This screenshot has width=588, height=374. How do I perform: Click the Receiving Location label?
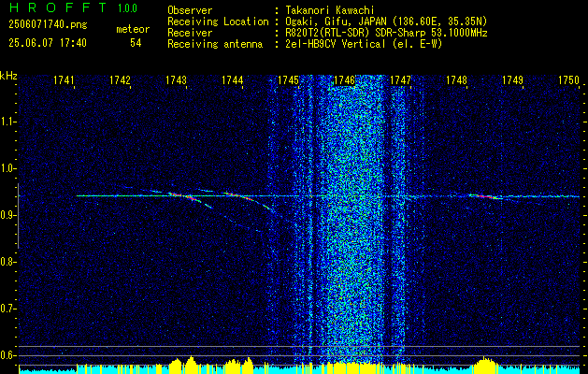(218, 22)
